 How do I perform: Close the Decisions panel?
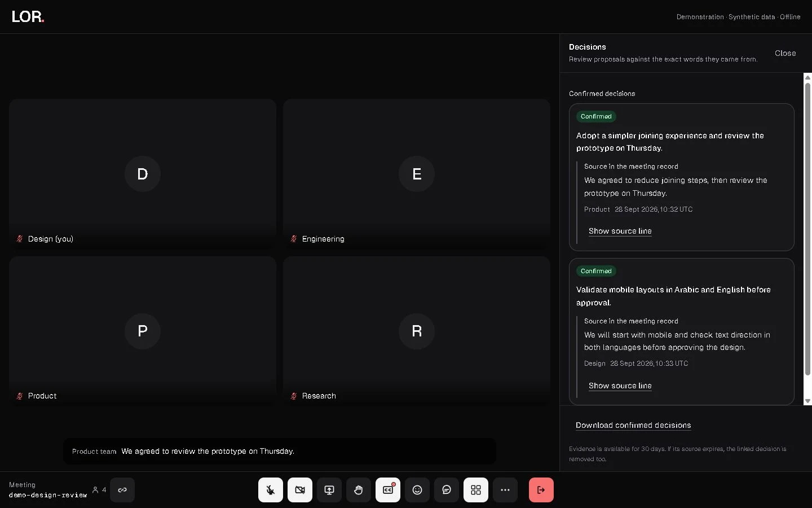coord(785,53)
